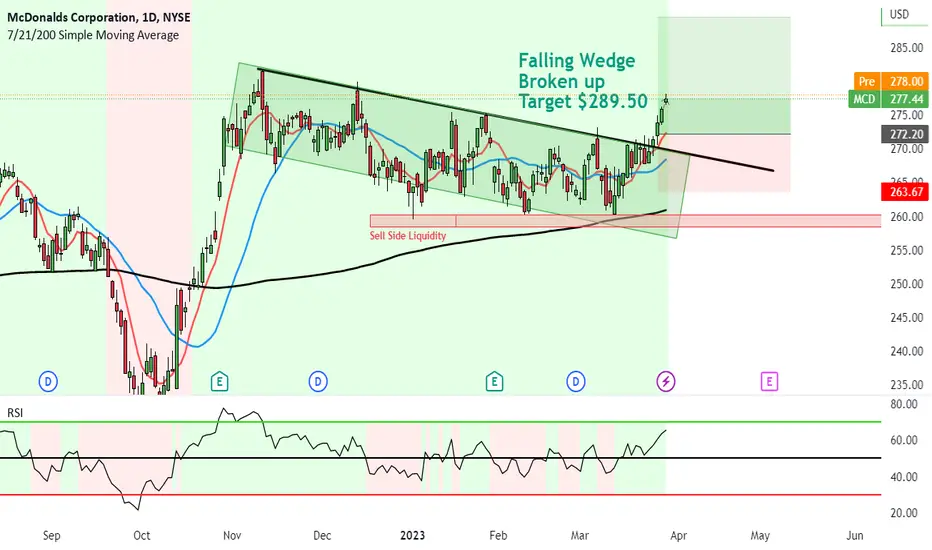Click the 80.00 RSI scale value
The width and height of the screenshot is (932, 550).
(x=903, y=404)
